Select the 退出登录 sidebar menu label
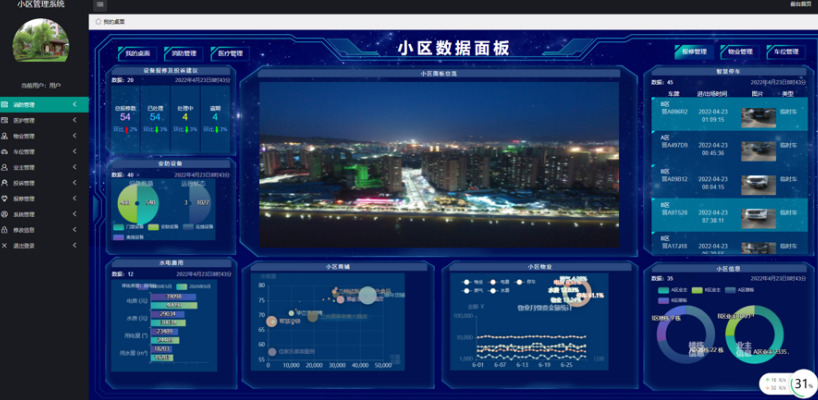 (24, 246)
